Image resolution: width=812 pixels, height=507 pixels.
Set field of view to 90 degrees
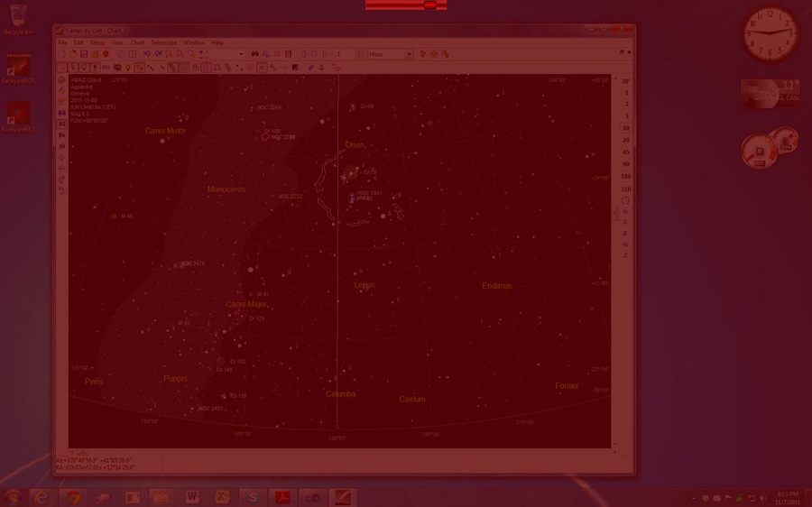pos(626,164)
